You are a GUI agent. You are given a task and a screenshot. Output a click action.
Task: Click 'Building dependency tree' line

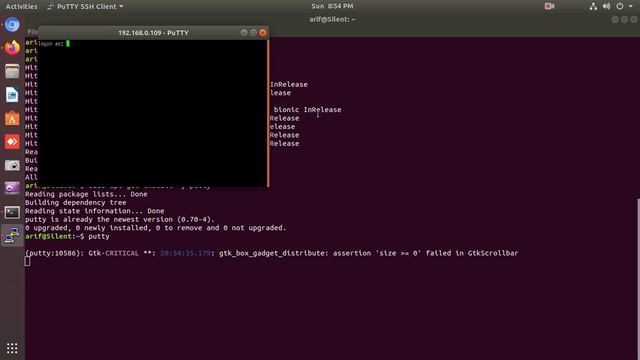(76, 202)
